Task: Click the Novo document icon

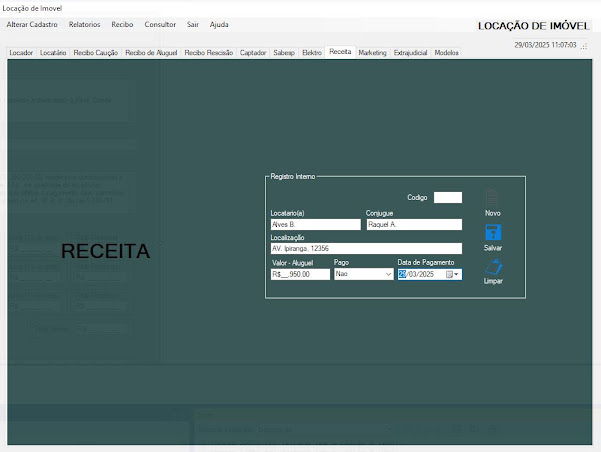Action: (492, 198)
